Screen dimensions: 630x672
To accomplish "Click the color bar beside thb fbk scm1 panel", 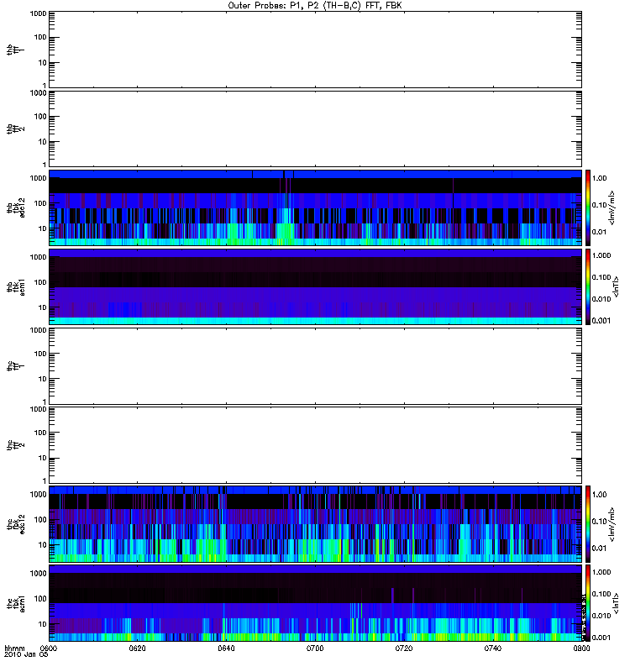I will pyautogui.click(x=588, y=286).
